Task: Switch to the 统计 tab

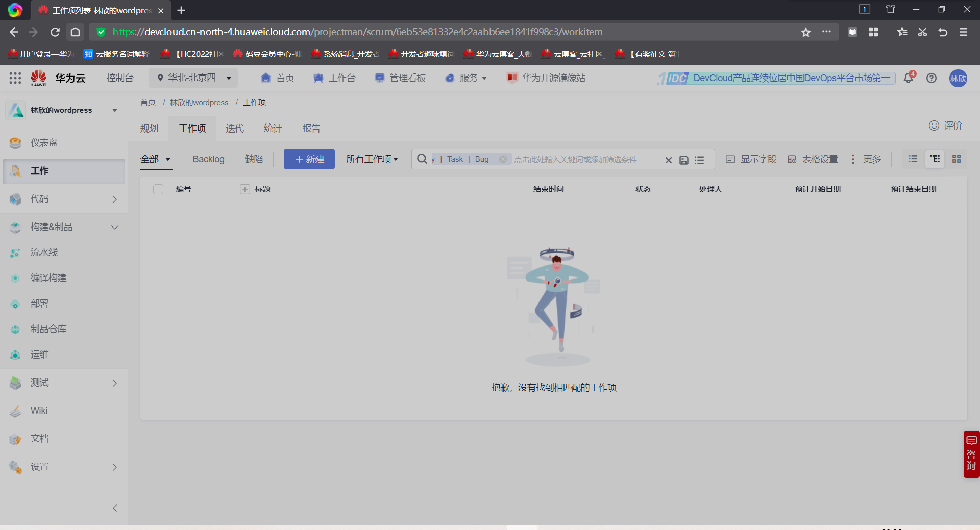Action: click(x=273, y=129)
